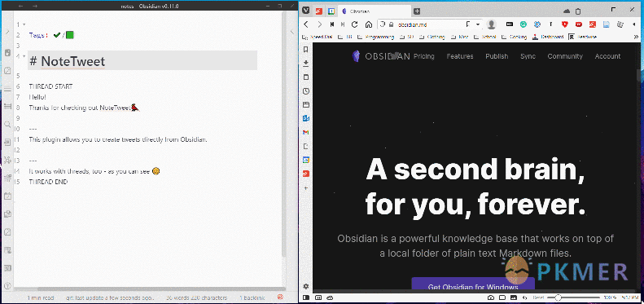Click the Publish link on Obsidian site
Viewport: 644px width, 304px height.
pos(497,56)
